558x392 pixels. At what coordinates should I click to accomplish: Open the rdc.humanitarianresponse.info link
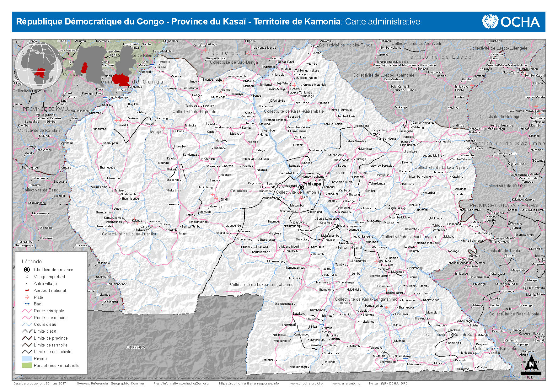(249, 383)
